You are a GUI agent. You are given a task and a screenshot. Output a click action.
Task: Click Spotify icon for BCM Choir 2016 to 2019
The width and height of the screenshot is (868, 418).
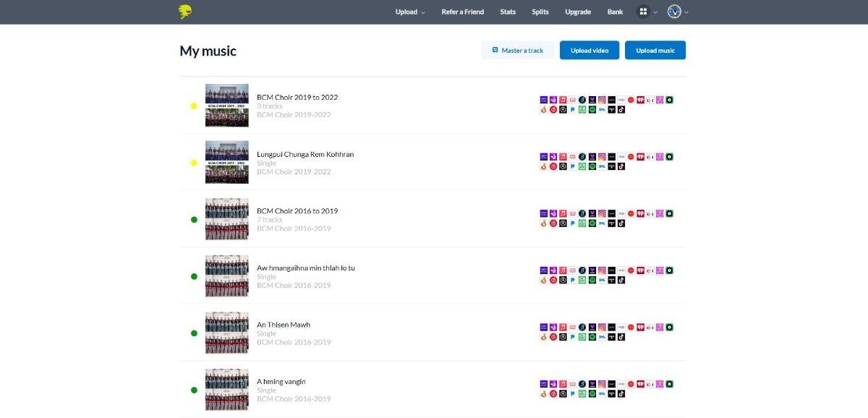(x=592, y=223)
